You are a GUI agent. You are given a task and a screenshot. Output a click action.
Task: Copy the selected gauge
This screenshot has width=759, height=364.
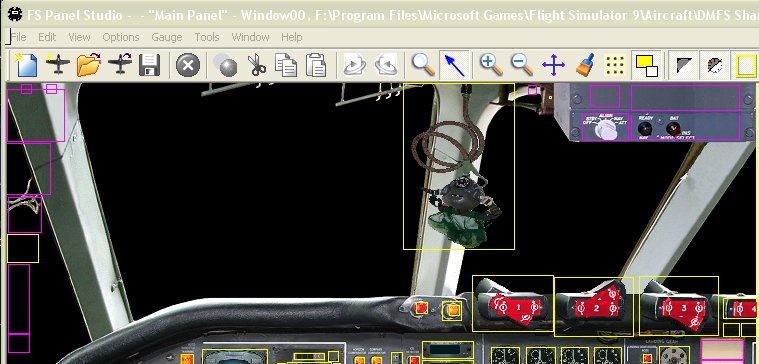286,65
